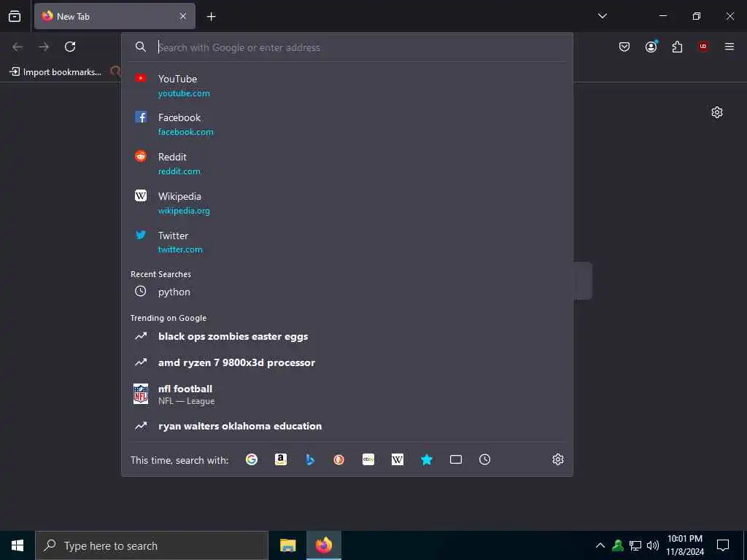Open the clock showing 10:01 PM

point(685,545)
